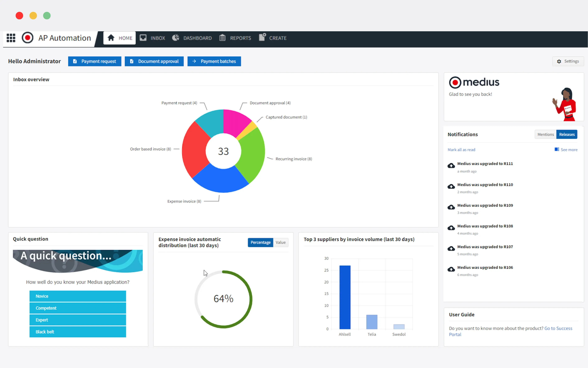The image size is (588, 368).
Task: Click the Home house icon
Action: (111, 38)
